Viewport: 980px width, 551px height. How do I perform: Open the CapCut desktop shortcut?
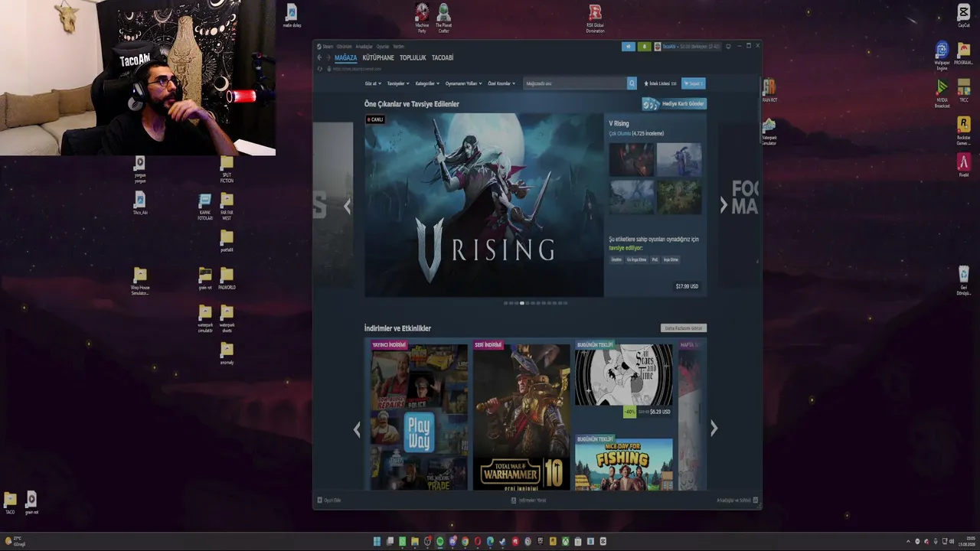click(x=964, y=15)
